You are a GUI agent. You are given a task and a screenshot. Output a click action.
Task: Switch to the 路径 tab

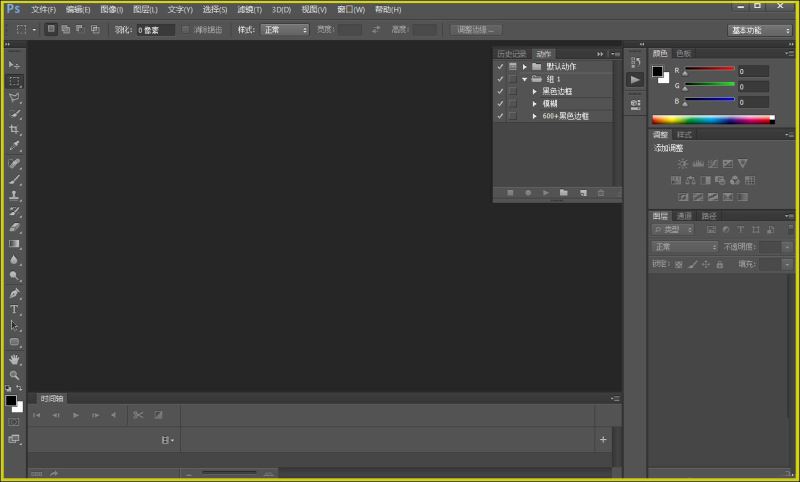click(x=709, y=216)
